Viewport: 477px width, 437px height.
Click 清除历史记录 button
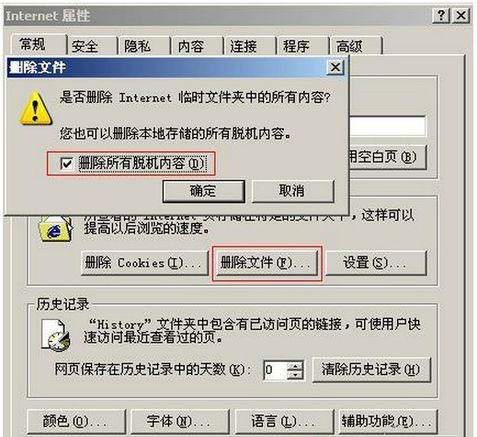(x=371, y=370)
